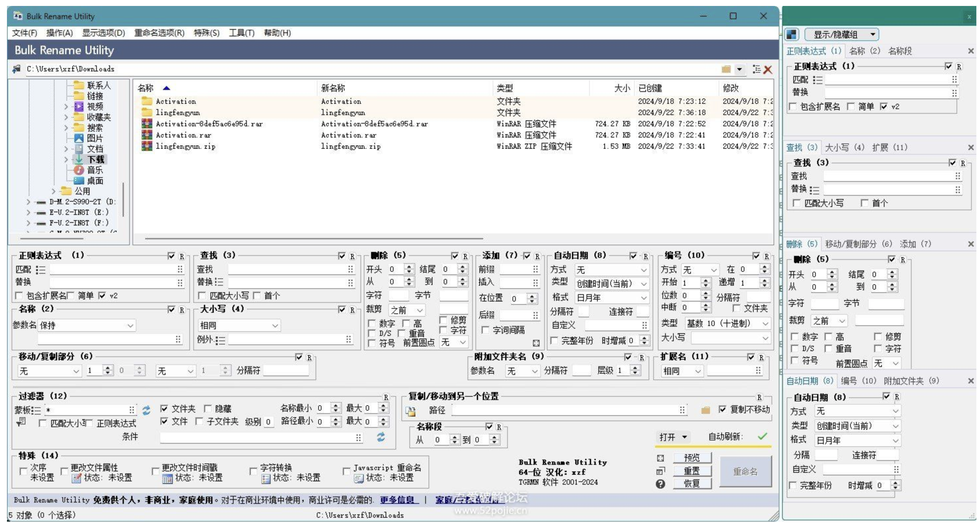Enable 完整年份 in main 自动日期 (8) group

click(554, 340)
